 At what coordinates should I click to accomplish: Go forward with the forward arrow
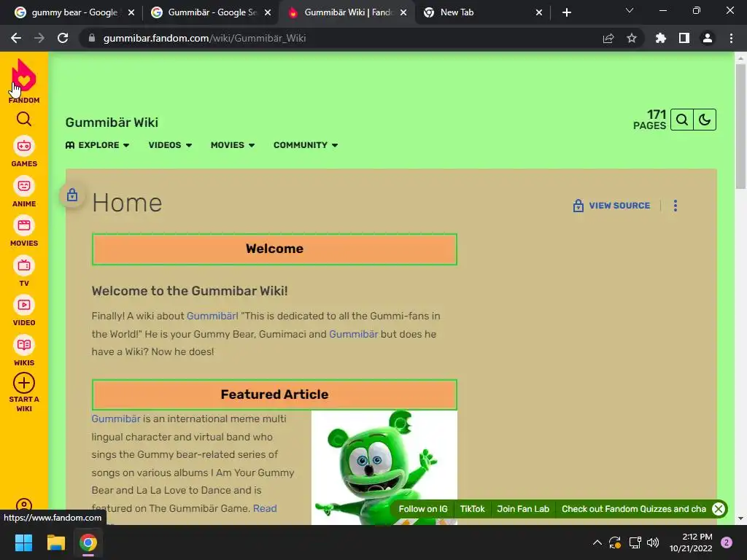(x=39, y=38)
